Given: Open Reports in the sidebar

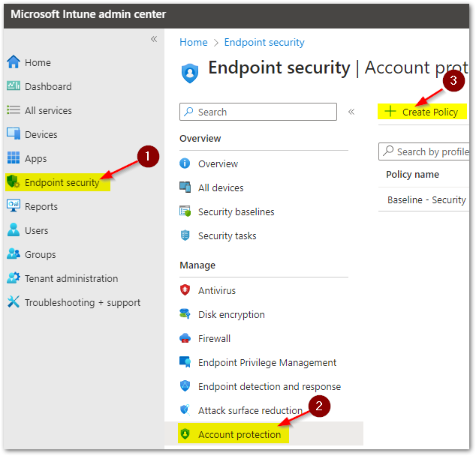Looking at the screenshot, I should point(41,206).
